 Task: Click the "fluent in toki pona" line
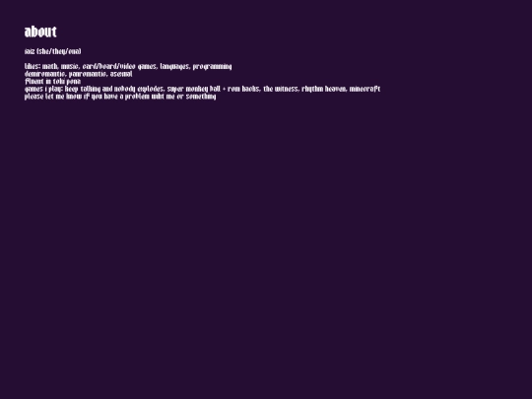click(x=52, y=82)
